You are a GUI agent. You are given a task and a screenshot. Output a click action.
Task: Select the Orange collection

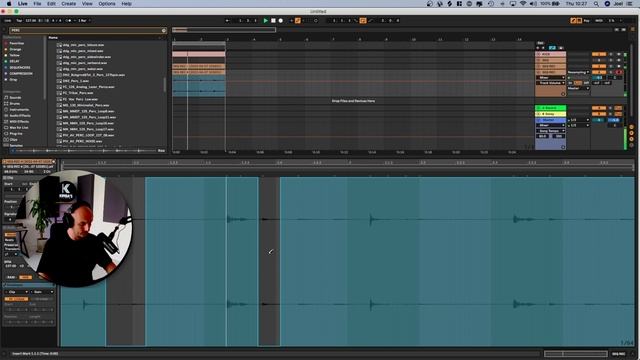point(15,49)
